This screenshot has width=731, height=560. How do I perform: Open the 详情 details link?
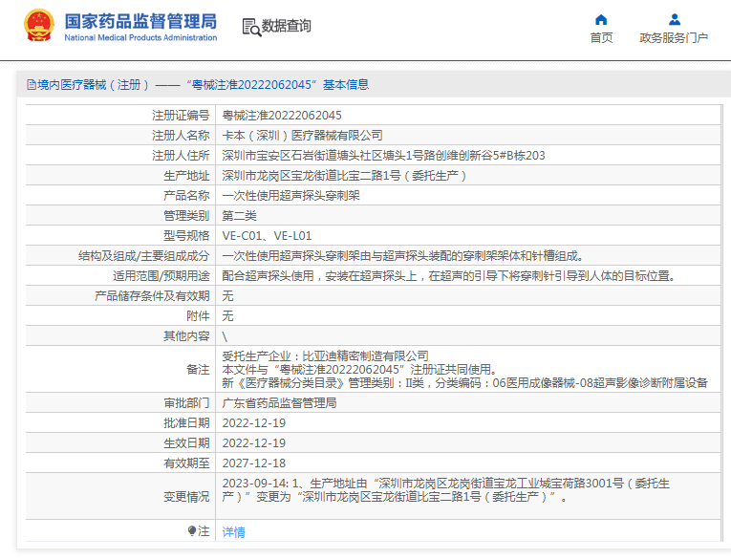click(x=233, y=531)
